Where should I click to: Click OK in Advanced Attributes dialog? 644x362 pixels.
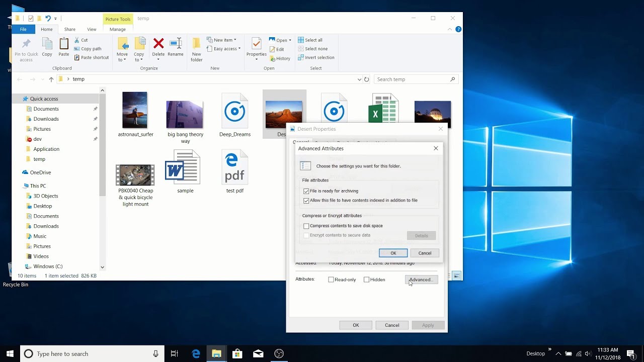(x=393, y=253)
